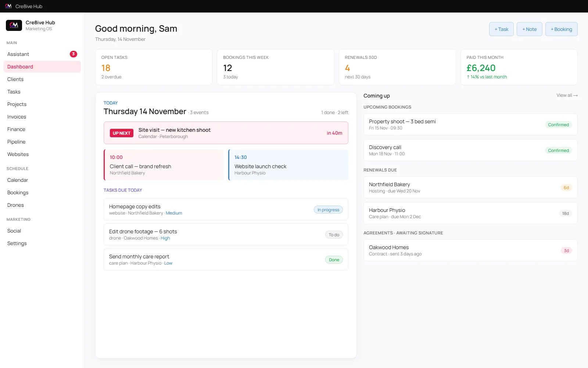Open the Projects section
This screenshot has height=368, width=588.
pyautogui.click(x=42, y=104)
